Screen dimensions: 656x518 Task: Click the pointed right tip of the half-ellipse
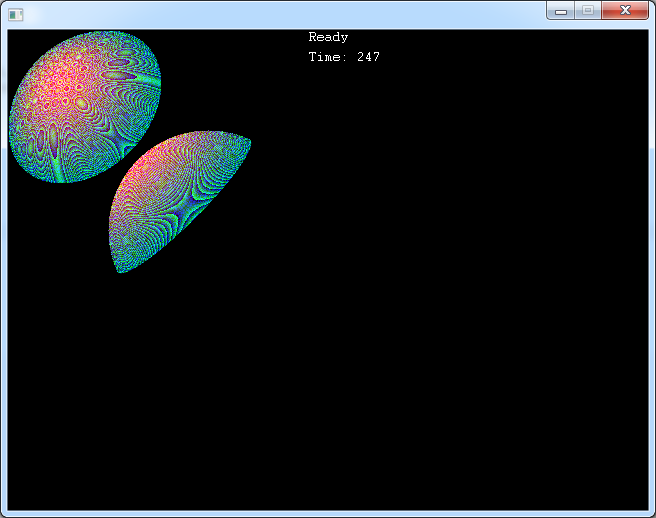(x=248, y=143)
